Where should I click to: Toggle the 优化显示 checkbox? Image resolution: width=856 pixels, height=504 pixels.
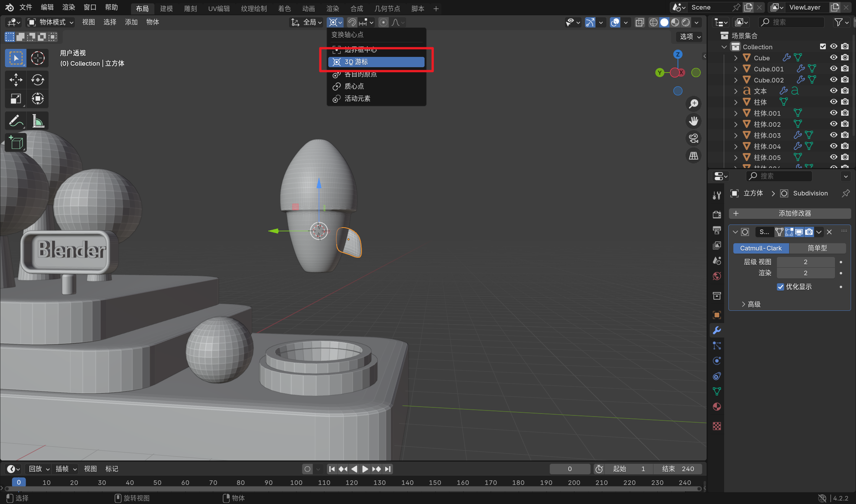[780, 287]
